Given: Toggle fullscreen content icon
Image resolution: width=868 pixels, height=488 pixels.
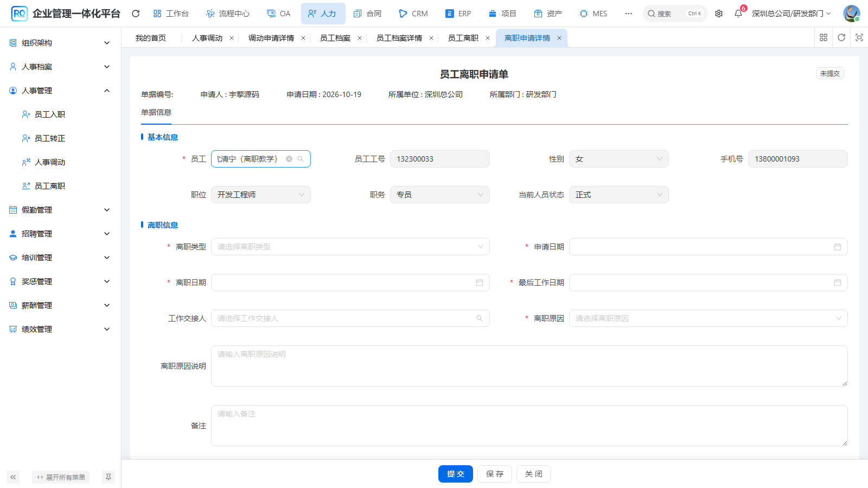Looking at the screenshot, I should [x=859, y=37].
